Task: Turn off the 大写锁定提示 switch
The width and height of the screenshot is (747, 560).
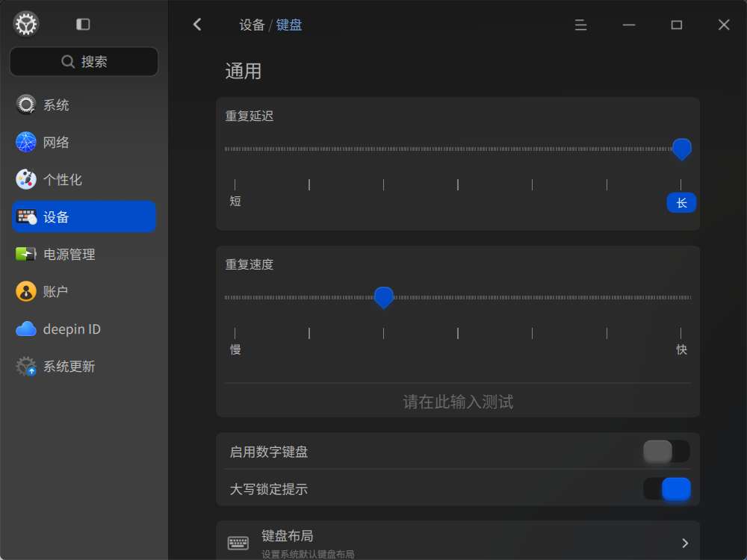Action: 666,489
